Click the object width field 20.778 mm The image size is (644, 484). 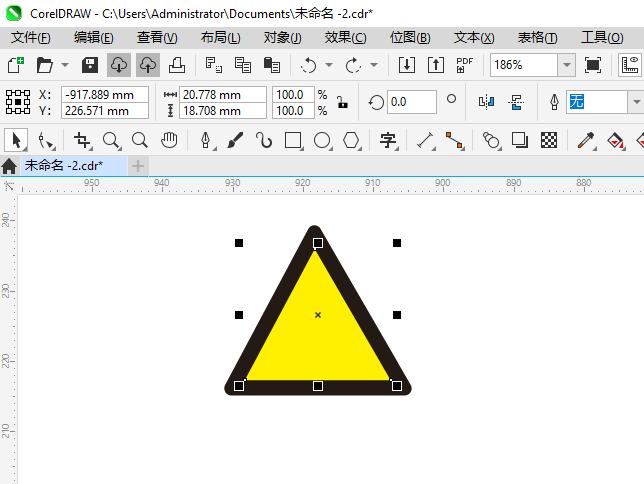tap(223, 94)
